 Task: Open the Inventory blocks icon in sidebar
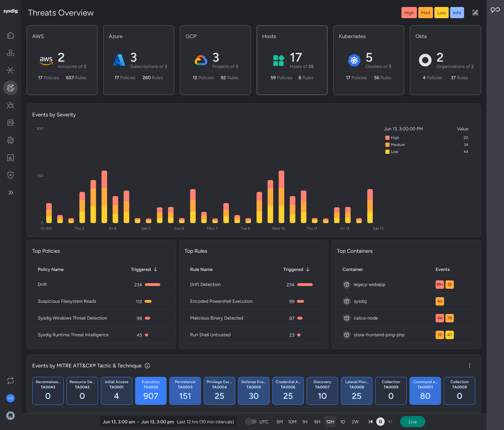pyautogui.click(x=10, y=53)
